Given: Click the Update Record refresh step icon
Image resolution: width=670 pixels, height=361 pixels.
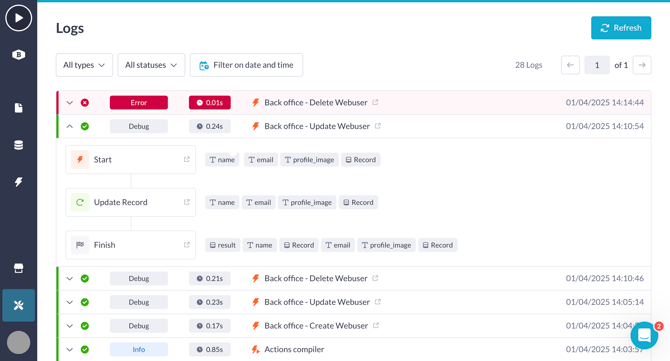Looking at the screenshot, I should [80, 202].
